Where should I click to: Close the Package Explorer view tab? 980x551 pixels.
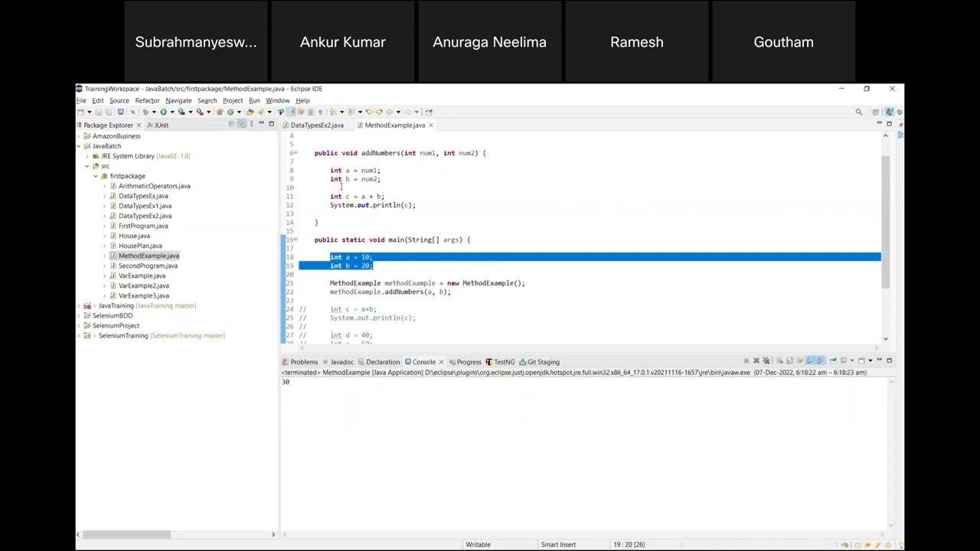(x=139, y=125)
